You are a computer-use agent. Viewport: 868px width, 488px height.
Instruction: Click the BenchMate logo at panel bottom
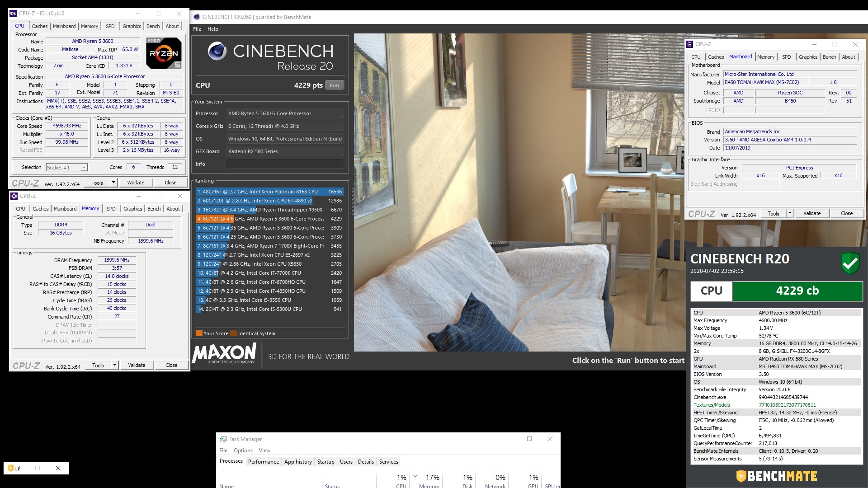point(777,476)
